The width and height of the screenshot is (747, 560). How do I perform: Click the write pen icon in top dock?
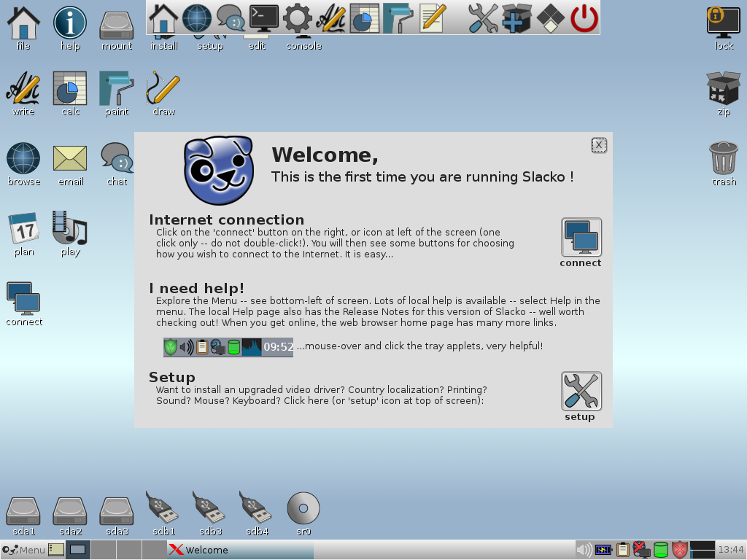coord(331,18)
